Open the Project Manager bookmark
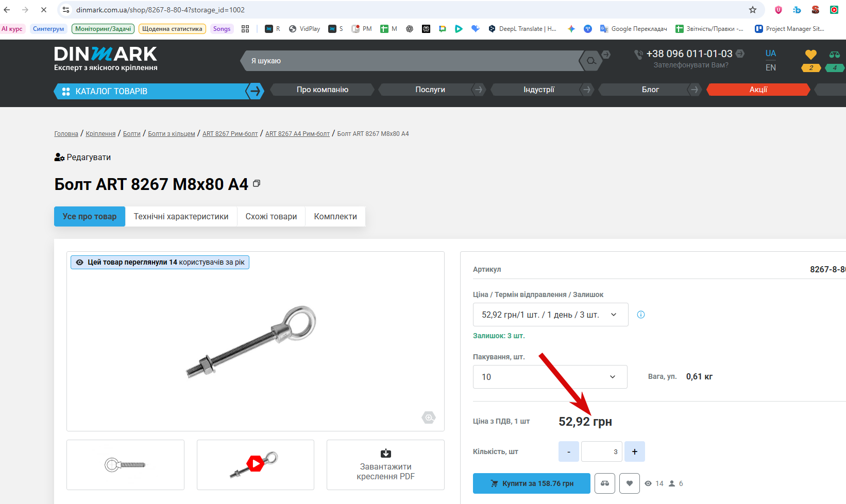This screenshot has height=504, width=846. 789,29
